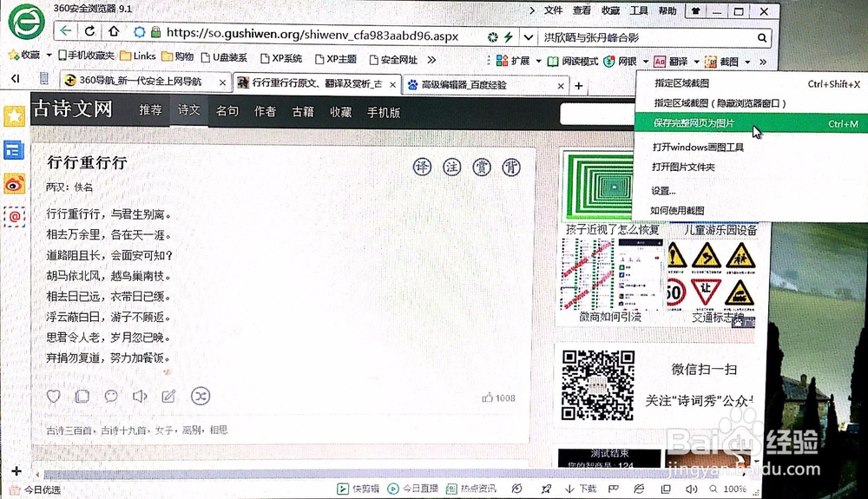
Task: Collapse the sidebar with left arrow toggle
Action: pyautogui.click(x=16, y=79)
